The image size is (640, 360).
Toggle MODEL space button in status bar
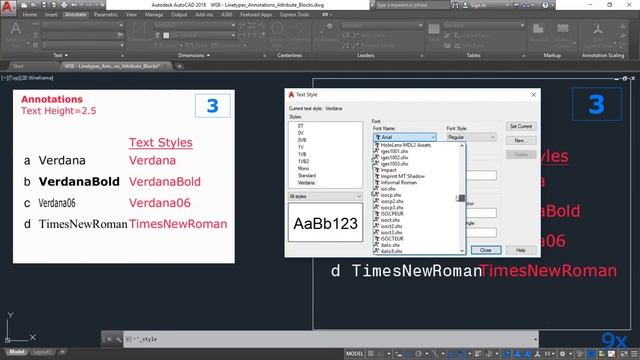click(354, 353)
